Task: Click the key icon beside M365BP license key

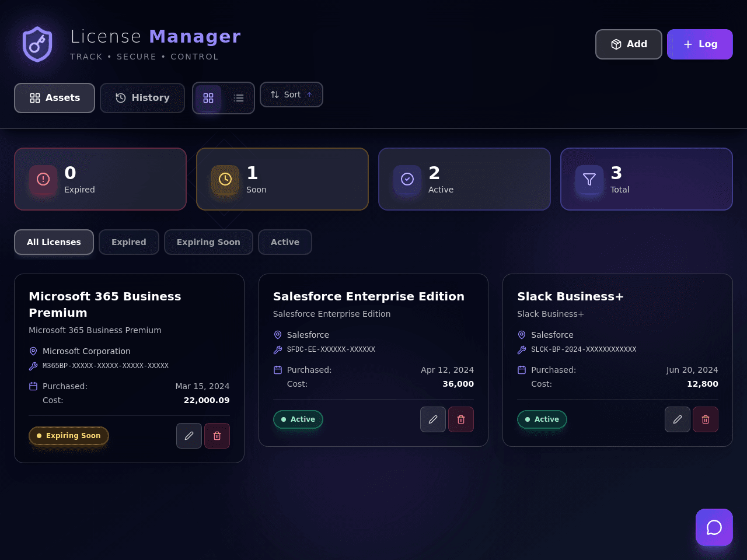Action: 33,366
